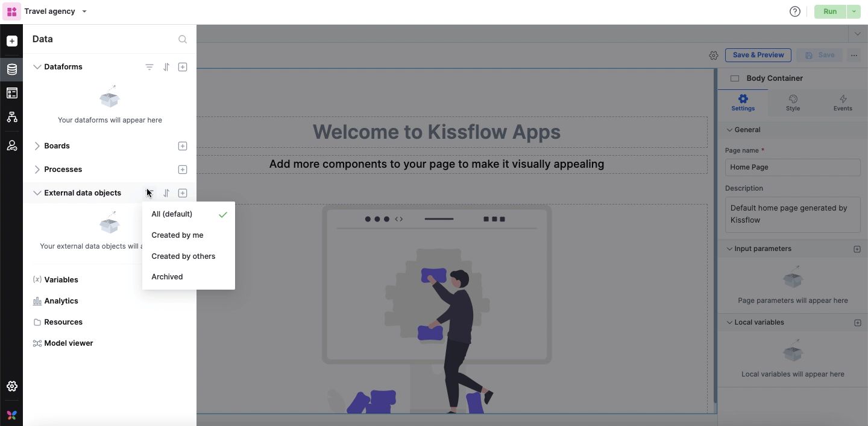
Task: Open the Travel agency app dropdown
Action: click(84, 11)
